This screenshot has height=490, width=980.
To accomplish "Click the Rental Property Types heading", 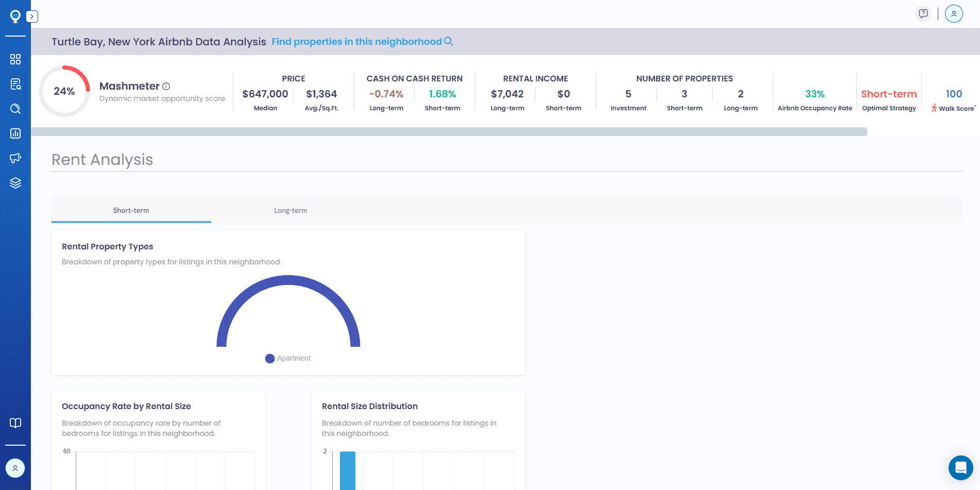I will [x=108, y=246].
